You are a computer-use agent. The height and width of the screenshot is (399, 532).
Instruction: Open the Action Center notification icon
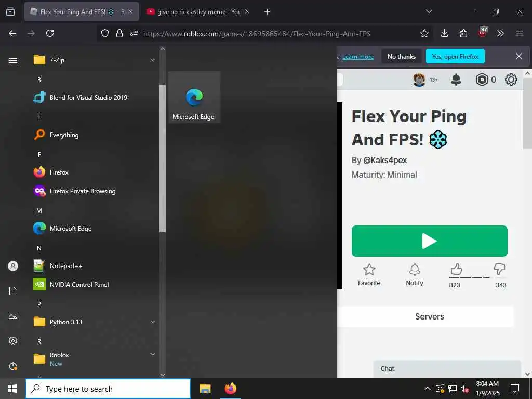[515, 389]
